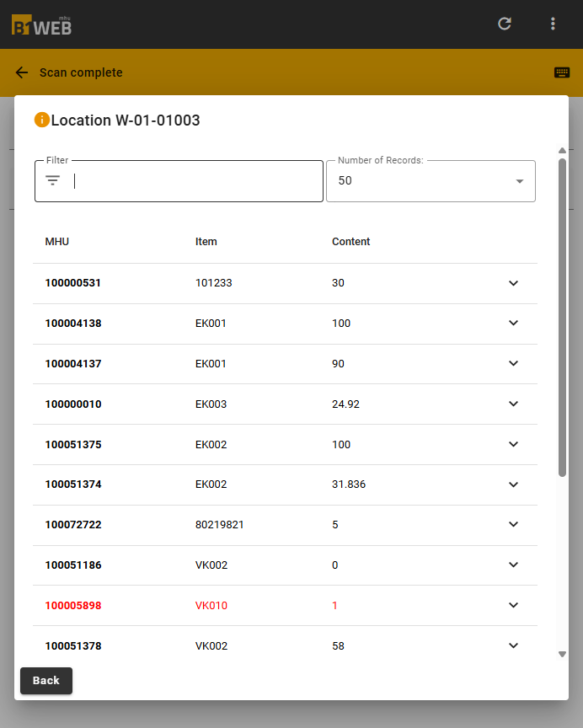This screenshot has height=728, width=583.
Task: Open the Number of Records dropdown
Action: pos(431,181)
